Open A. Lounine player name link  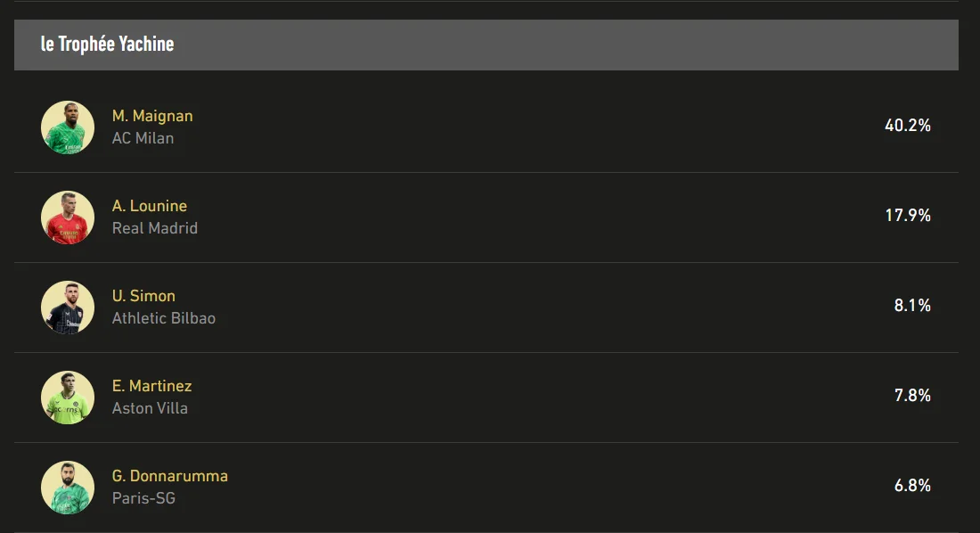(x=150, y=206)
